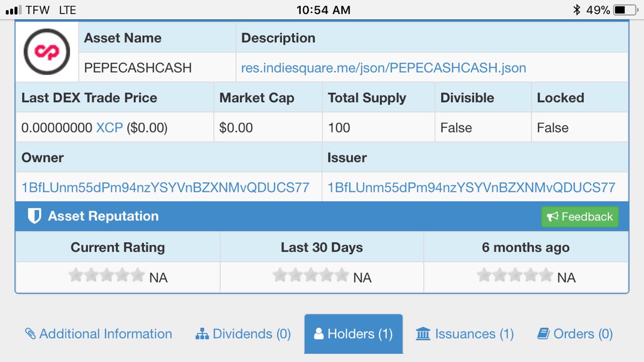Click the shield icon beside Asset Reputation
Screen dimensions: 644x362
tap(34, 216)
